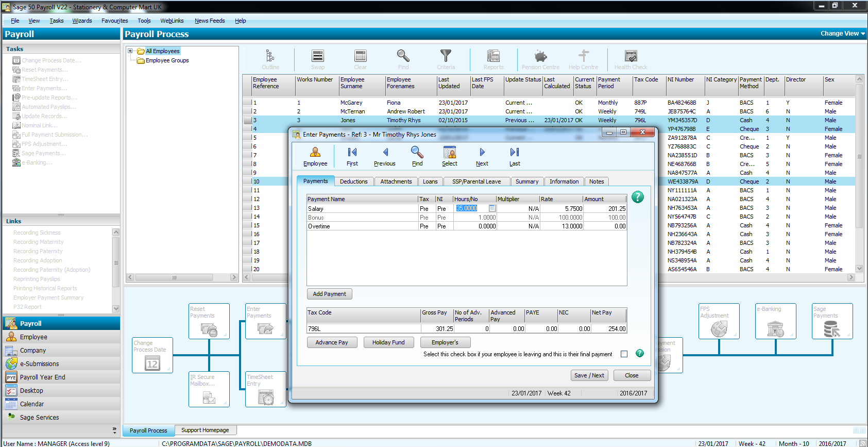The image size is (868, 447).
Task: Click the Holiday Fund button
Action: (x=388, y=342)
